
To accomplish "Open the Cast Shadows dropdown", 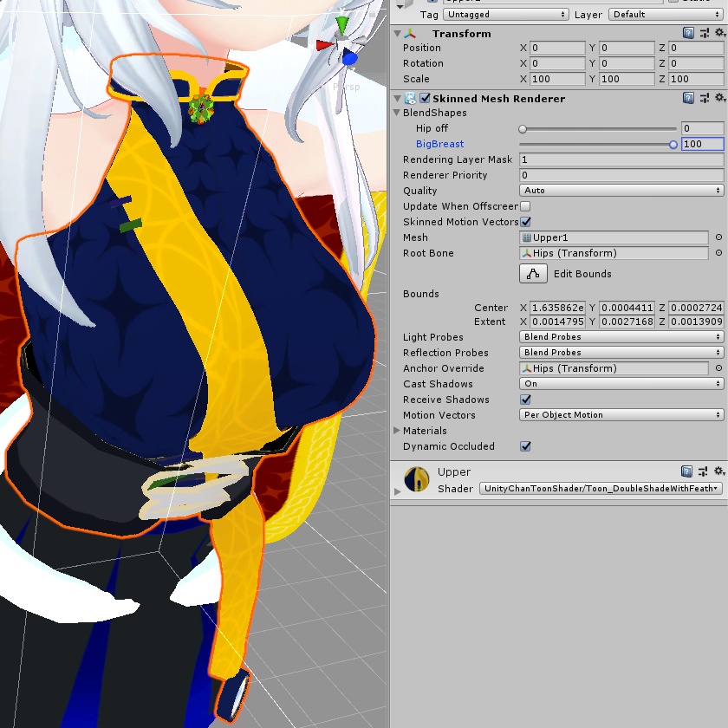I will click(621, 383).
